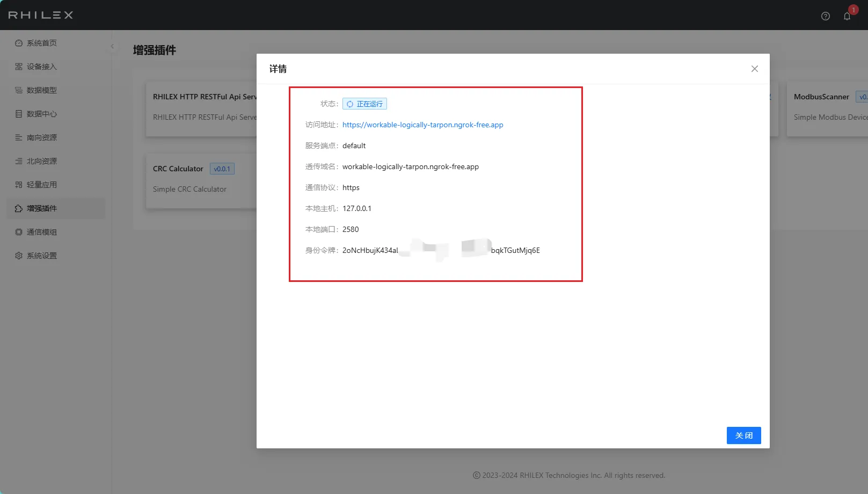Select 增强插件 menu item
The image size is (868, 494).
pos(56,208)
